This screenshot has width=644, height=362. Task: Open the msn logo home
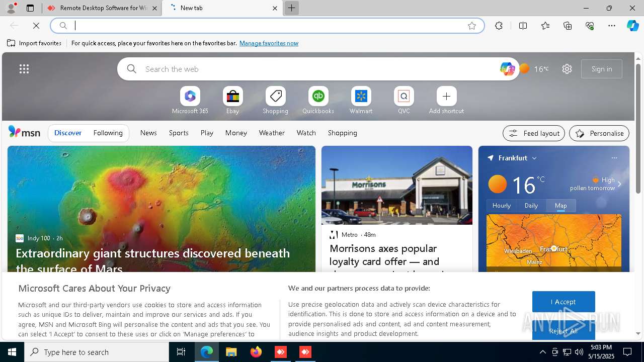click(x=24, y=132)
